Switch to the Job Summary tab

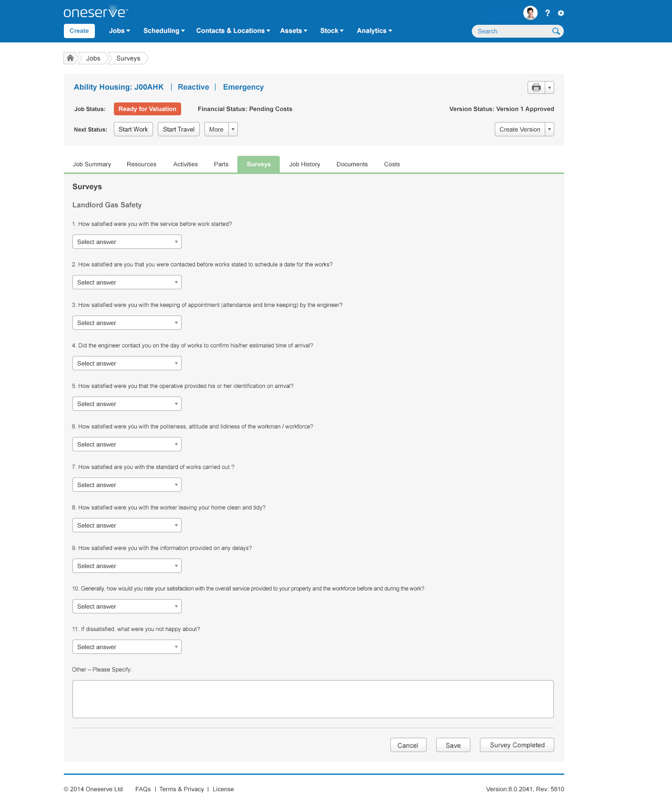pos(92,164)
